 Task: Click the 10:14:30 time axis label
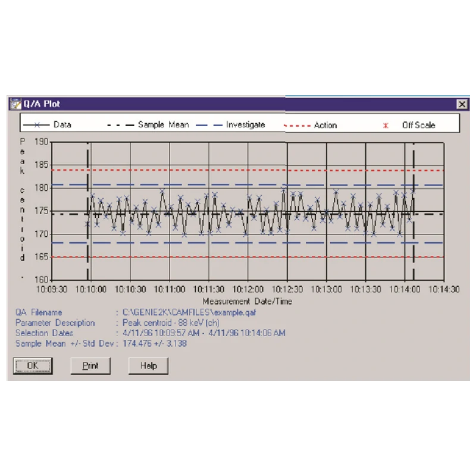[444, 289]
